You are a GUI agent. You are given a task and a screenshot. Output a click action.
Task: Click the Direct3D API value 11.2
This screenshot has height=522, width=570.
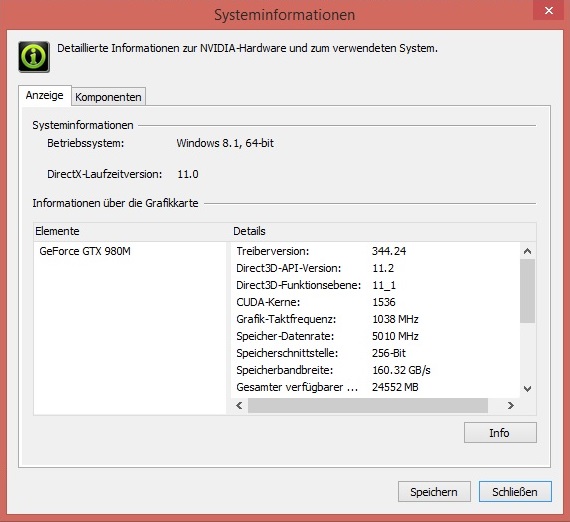pyautogui.click(x=383, y=268)
